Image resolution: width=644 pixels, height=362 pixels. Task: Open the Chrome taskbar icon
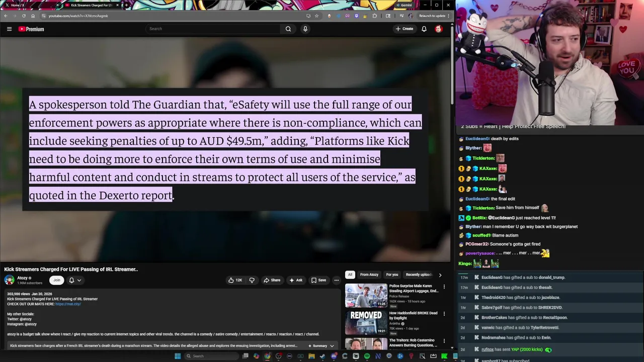(267, 356)
